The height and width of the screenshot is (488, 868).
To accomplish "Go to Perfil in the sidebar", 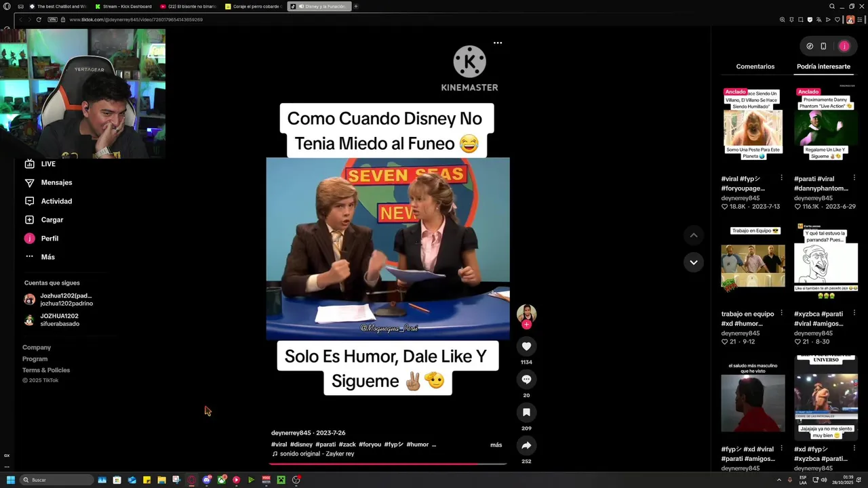I will (41, 239).
